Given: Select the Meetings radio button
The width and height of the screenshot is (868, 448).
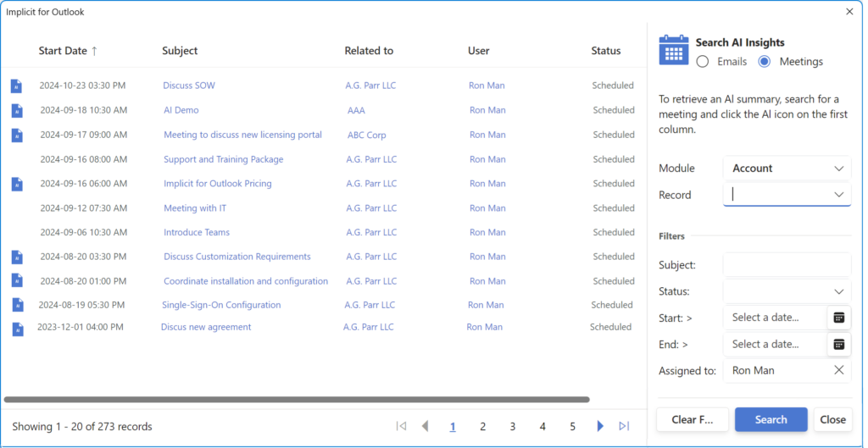Looking at the screenshot, I should point(764,62).
